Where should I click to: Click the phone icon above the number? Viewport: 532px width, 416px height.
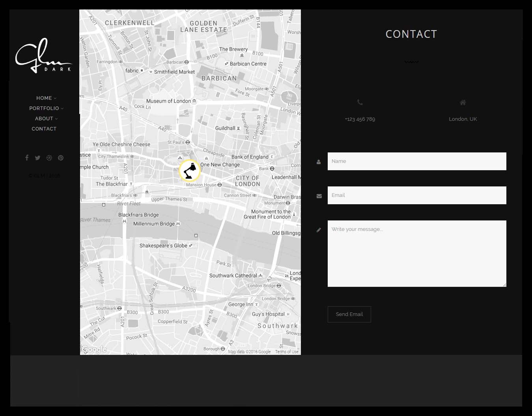(360, 103)
